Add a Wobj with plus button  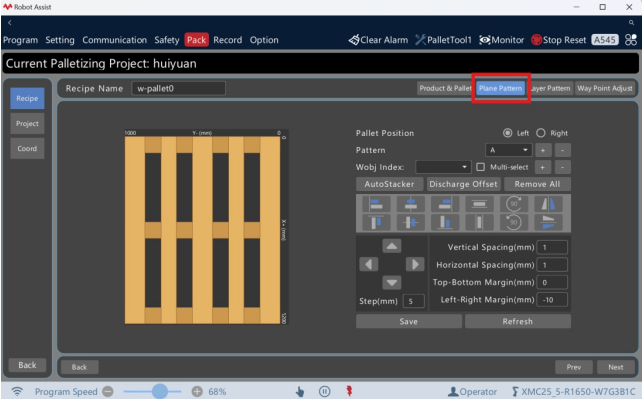tap(543, 167)
